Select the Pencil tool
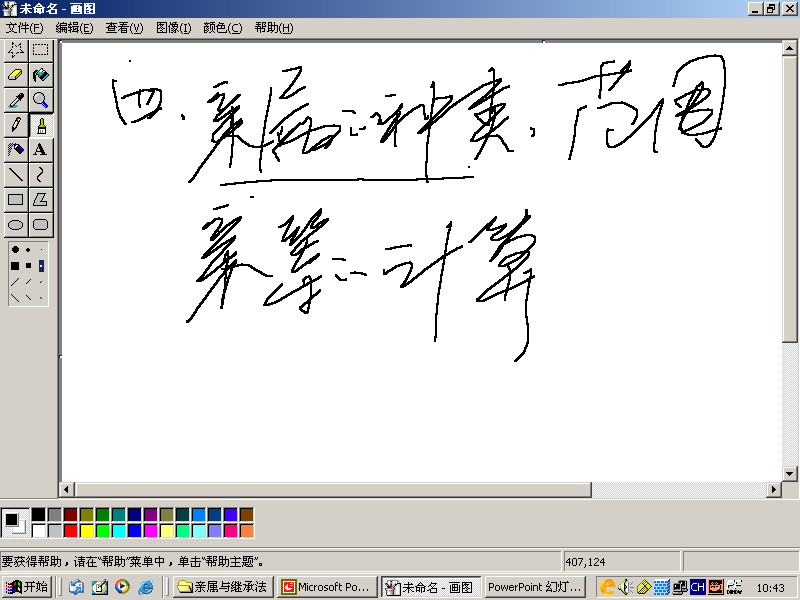This screenshot has height=600, width=800. tap(16, 125)
